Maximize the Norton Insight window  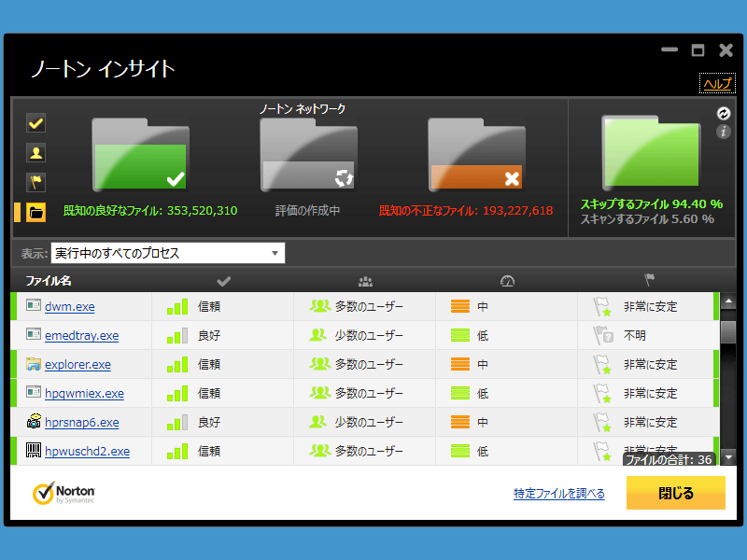tap(698, 50)
